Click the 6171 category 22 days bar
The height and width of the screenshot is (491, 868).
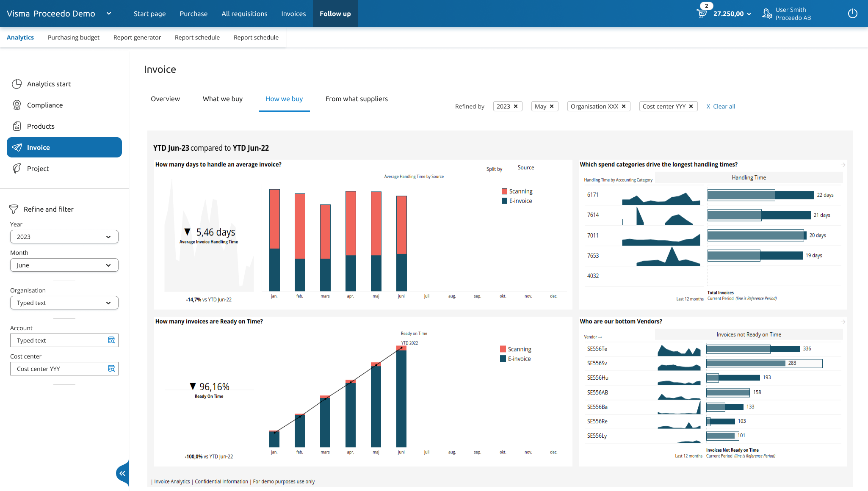(x=760, y=195)
